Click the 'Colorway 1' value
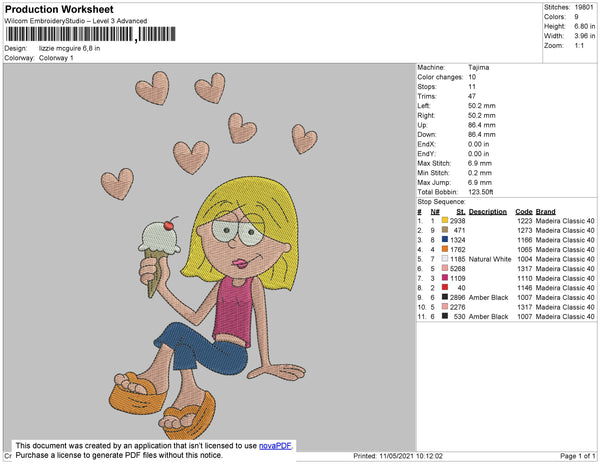 tap(56, 58)
